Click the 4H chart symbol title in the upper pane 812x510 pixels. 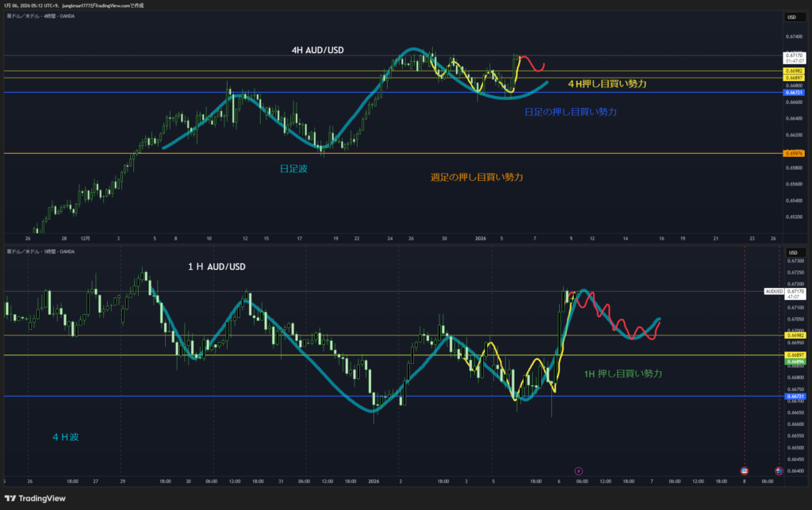tap(40, 17)
